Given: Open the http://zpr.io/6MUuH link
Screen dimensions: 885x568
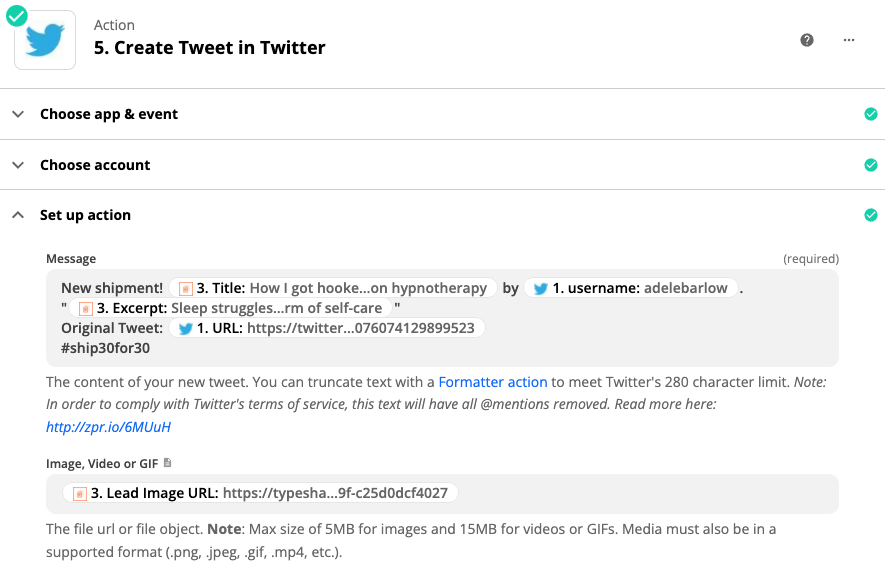Looking at the screenshot, I should click(x=108, y=427).
